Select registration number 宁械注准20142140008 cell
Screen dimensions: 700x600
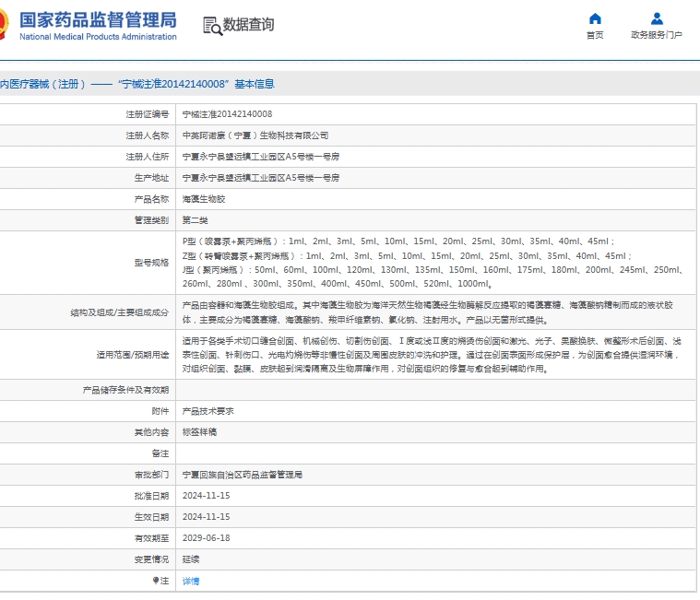click(227, 114)
